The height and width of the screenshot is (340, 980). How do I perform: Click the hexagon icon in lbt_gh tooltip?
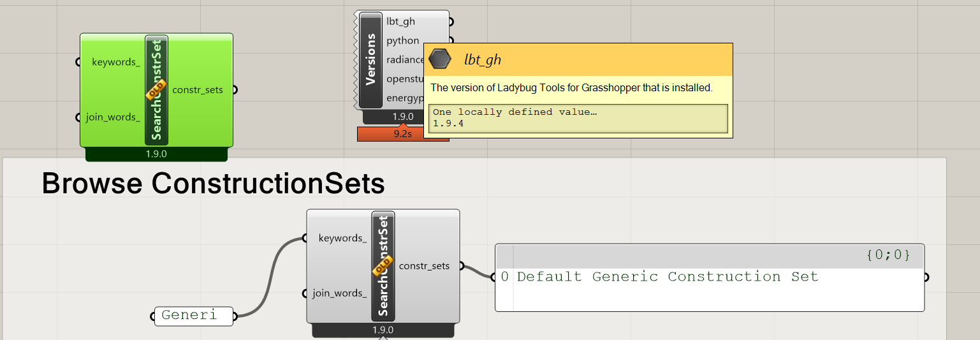pos(440,60)
